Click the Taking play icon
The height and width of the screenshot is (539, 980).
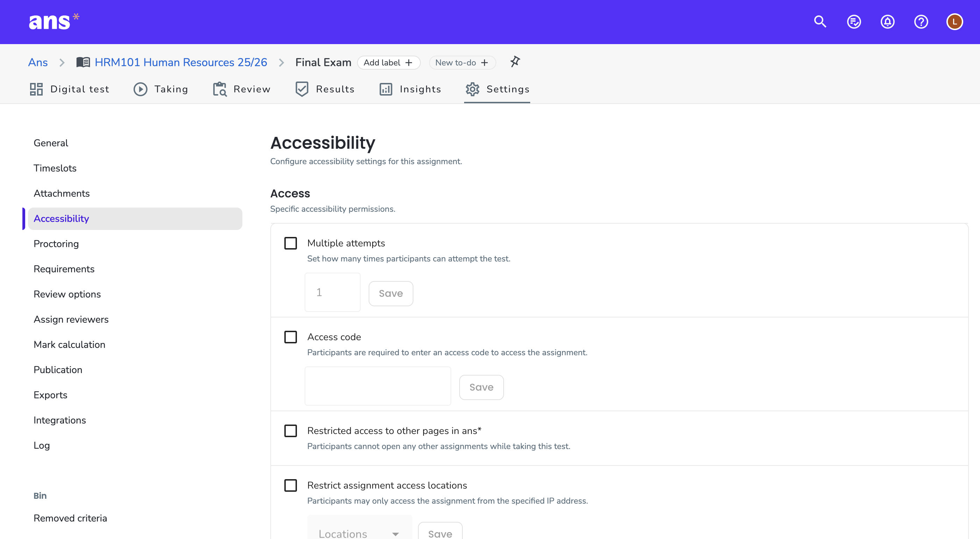140,89
